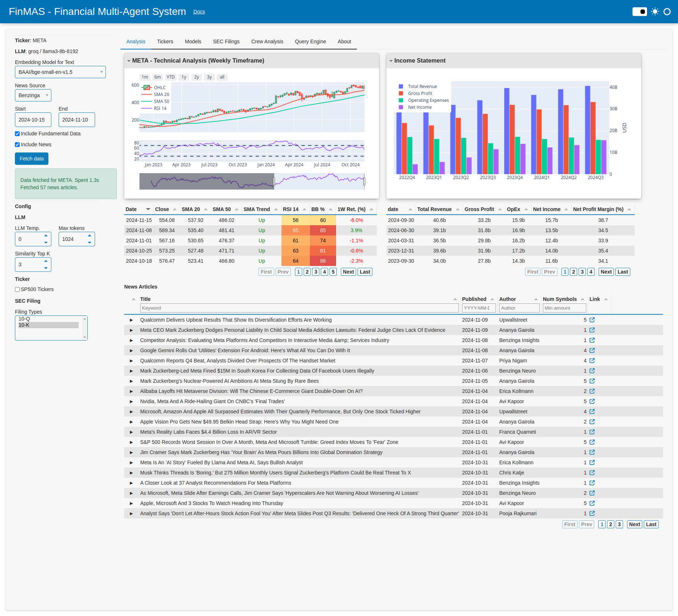Click the Fetch data button
Screen dimensions: 678x616
point(32,159)
